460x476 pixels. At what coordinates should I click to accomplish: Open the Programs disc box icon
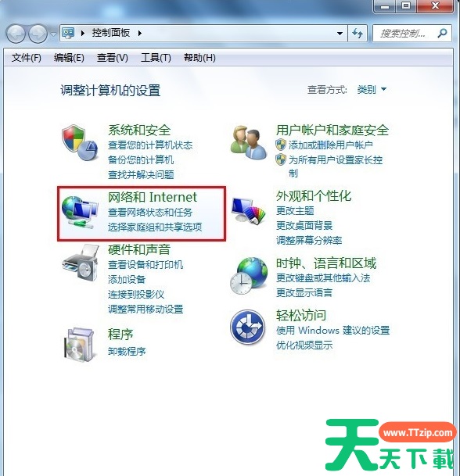[79, 345]
